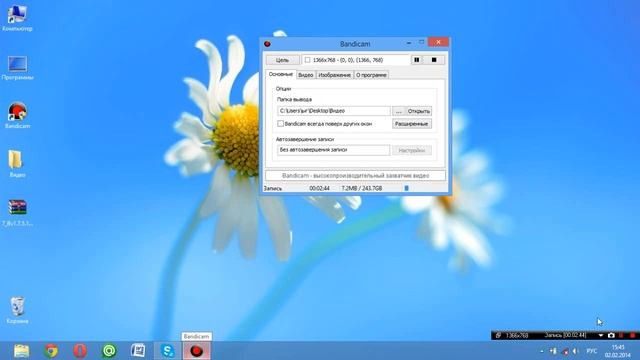Switch to the Видео tab
This screenshot has width=640, height=360.
tap(305, 75)
